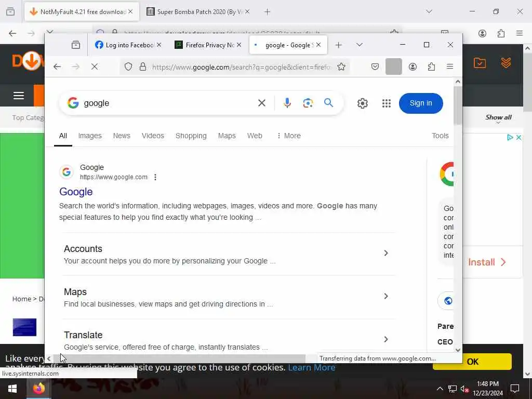The width and height of the screenshot is (532, 399).
Task: Start voice search with the microphone icon
Action: (x=287, y=103)
